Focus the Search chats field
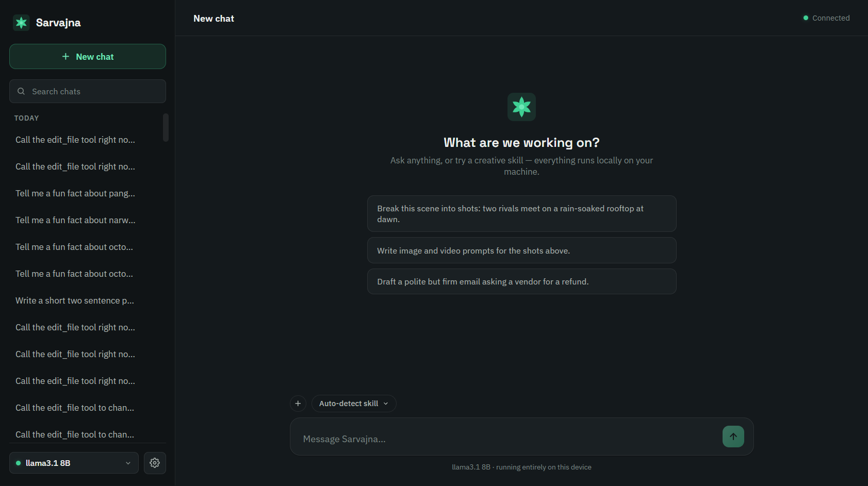 88,91
